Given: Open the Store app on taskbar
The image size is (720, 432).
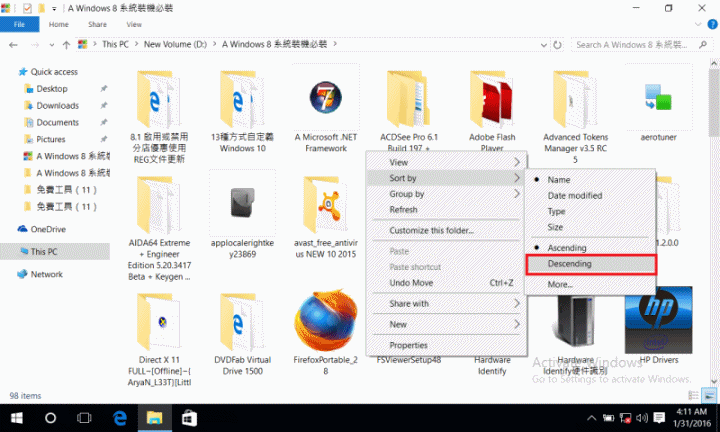Looking at the screenshot, I should pyautogui.click(x=189, y=418).
